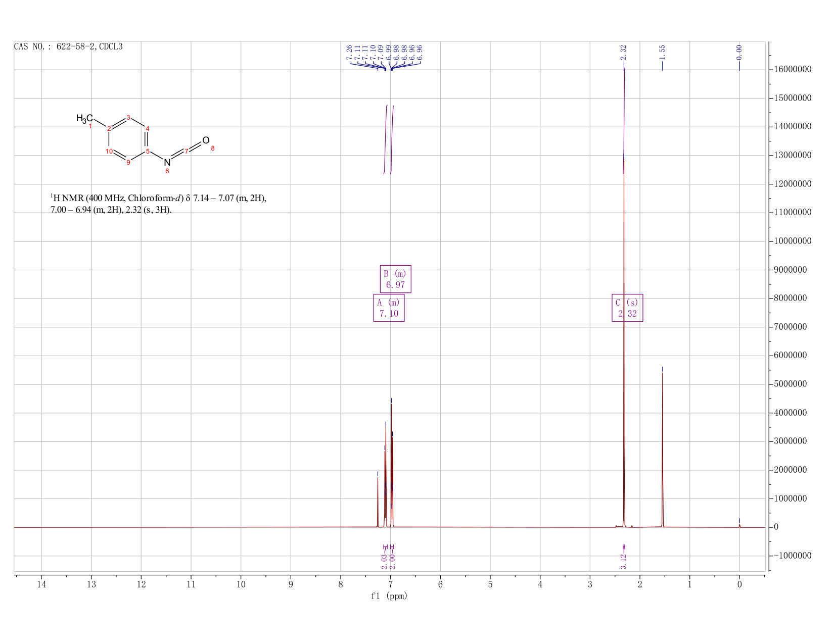Click the f1 (ppm) axis label

coord(389,596)
